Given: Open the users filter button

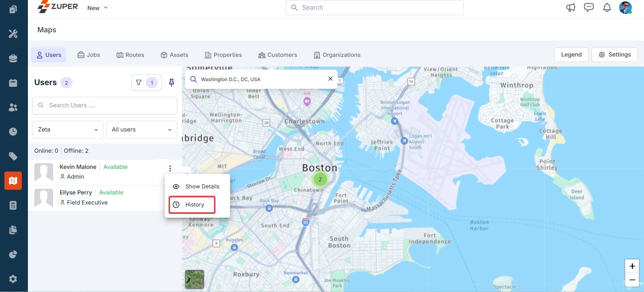Looking at the screenshot, I should tap(147, 82).
